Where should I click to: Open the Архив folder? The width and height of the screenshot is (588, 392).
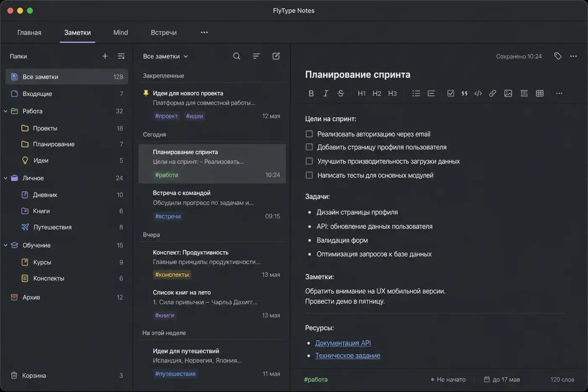[67, 297]
